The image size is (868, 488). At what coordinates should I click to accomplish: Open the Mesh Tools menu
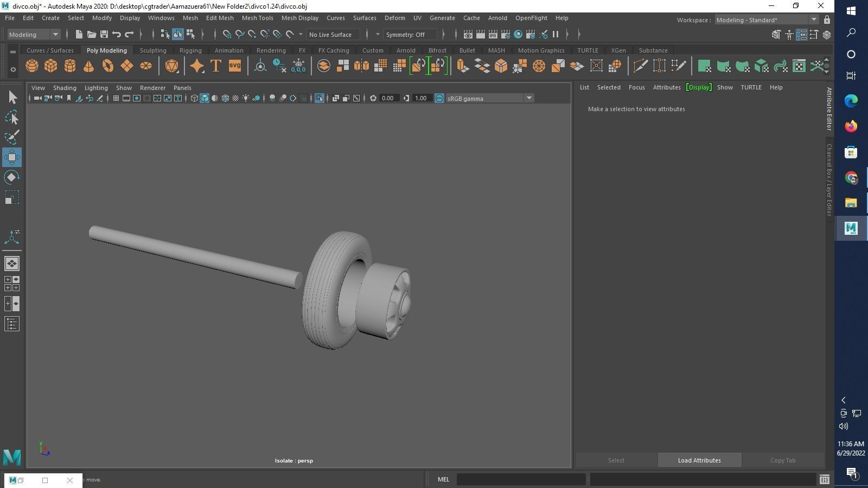click(x=257, y=18)
